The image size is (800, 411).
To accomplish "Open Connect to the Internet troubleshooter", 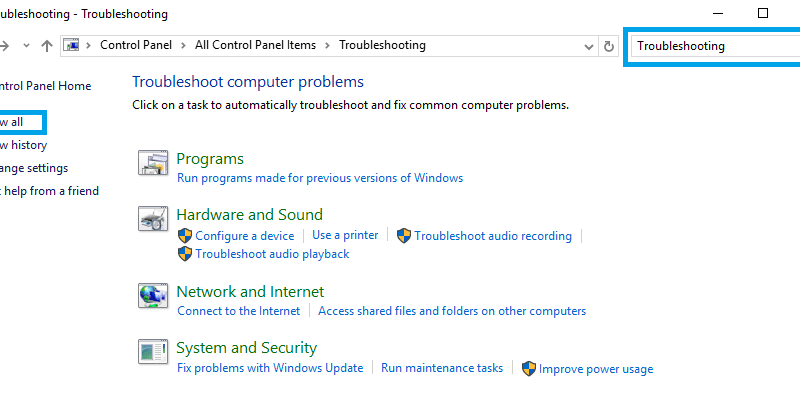I will pos(239,311).
